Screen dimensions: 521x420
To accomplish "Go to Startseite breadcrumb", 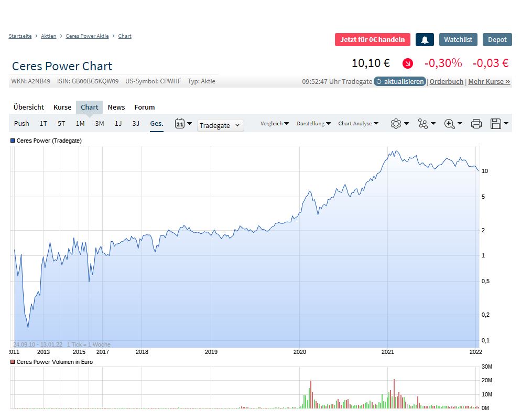I will coord(20,36).
